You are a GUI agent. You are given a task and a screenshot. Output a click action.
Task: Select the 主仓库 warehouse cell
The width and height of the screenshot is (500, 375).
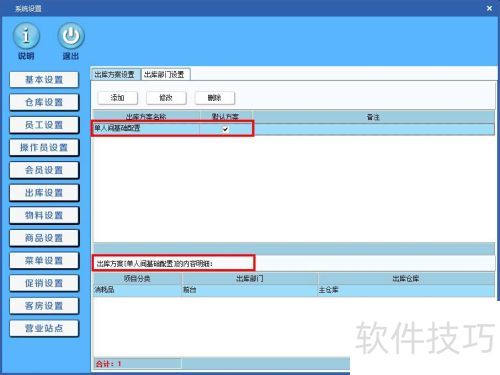point(406,290)
